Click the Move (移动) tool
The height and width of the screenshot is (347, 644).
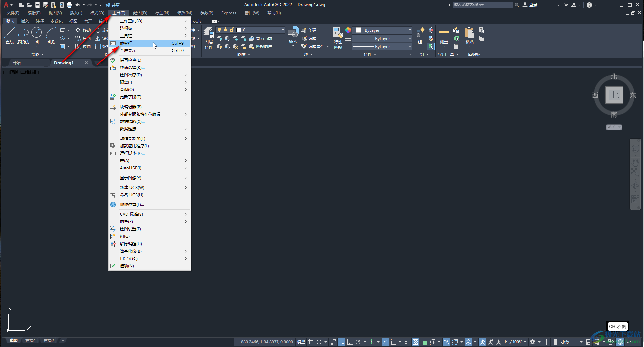coord(83,30)
